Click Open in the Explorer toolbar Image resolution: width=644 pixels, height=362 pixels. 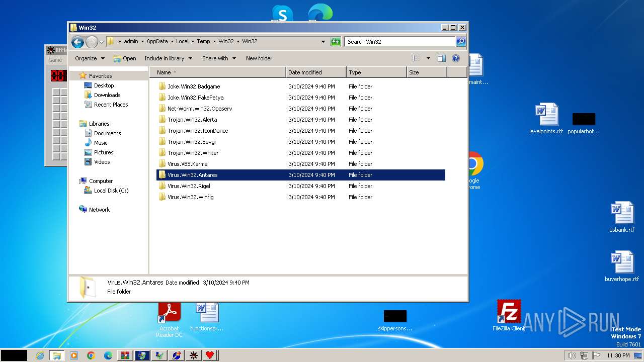point(125,58)
